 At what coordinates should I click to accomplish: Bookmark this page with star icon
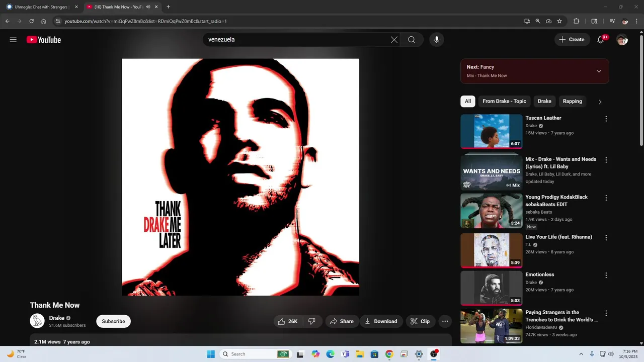point(559,21)
